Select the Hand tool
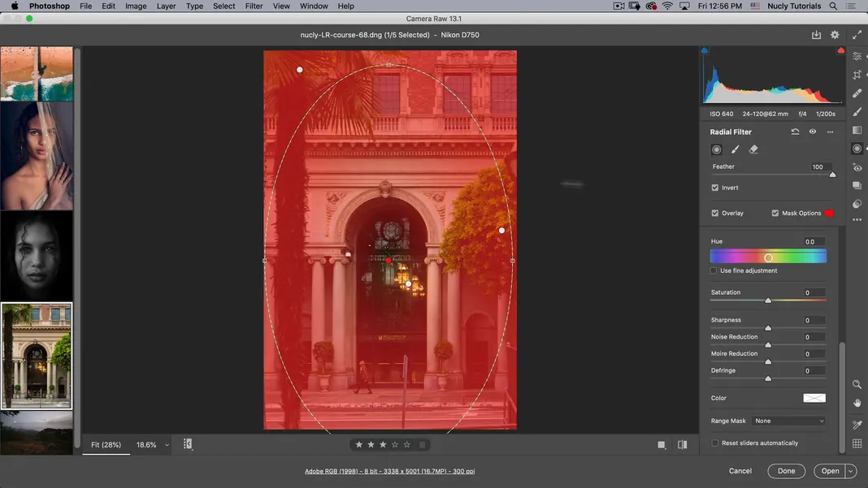The width and height of the screenshot is (868, 488). pos(857,403)
